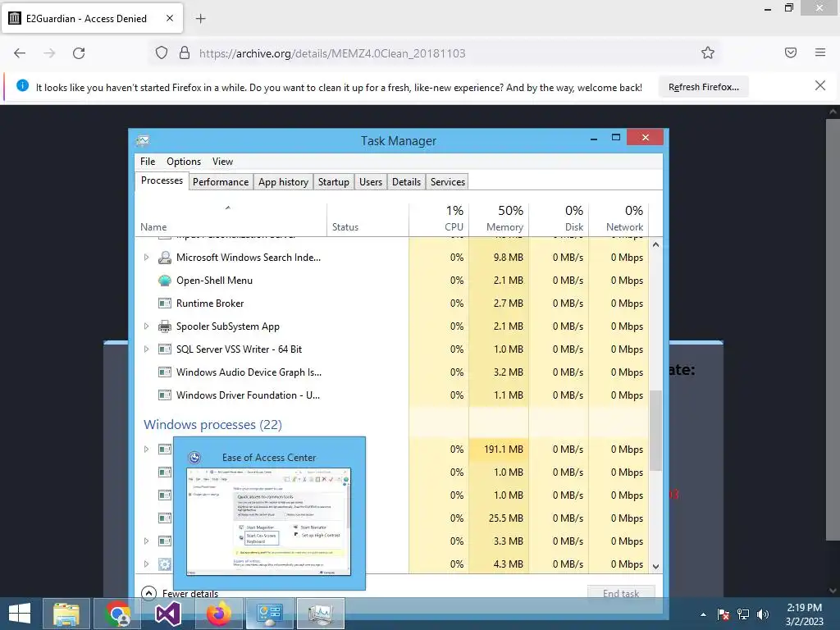
Task: Click the Windows processes (22) group header
Action: coord(212,424)
